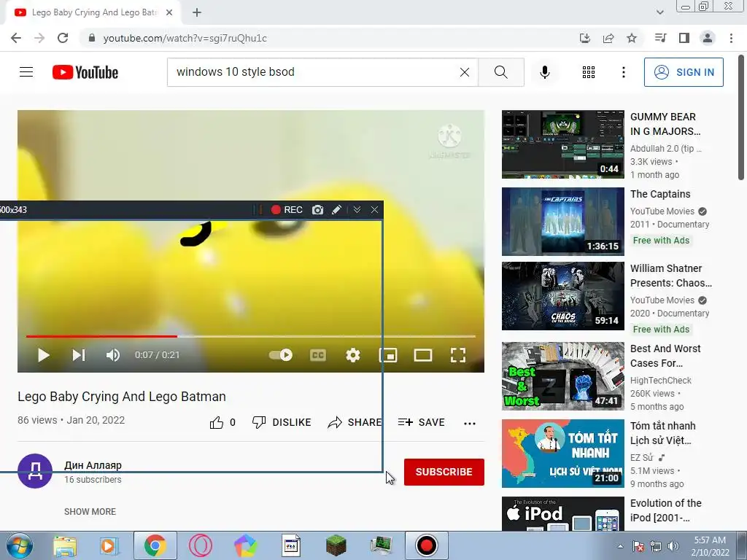The width and height of the screenshot is (747, 560).
Task: Click the DISLIKE button
Action: (x=282, y=422)
